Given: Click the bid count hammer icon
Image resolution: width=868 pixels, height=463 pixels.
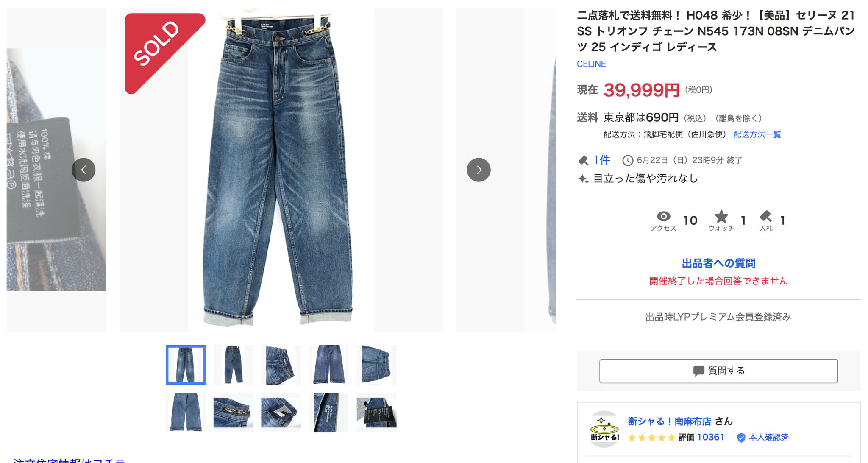Looking at the screenshot, I should point(765,216).
